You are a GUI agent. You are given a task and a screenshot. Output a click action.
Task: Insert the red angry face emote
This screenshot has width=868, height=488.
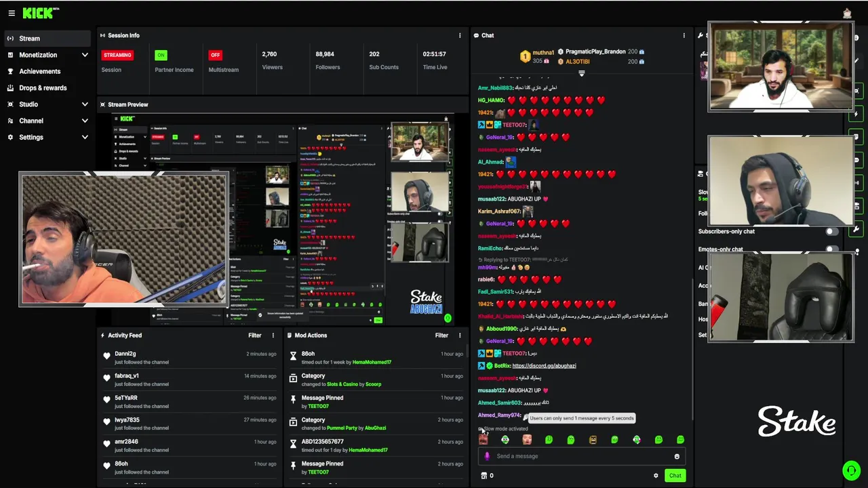(483, 439)
